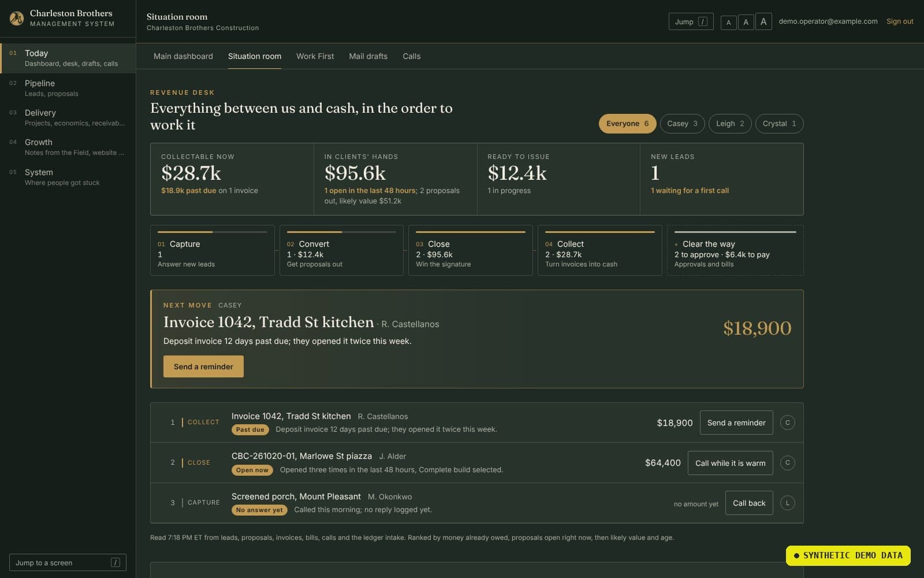The height and width of the screenshot is (578, 924).
Task: Open Growth in the sidebar
Action: pyautogui.click(x=68, y=147)
